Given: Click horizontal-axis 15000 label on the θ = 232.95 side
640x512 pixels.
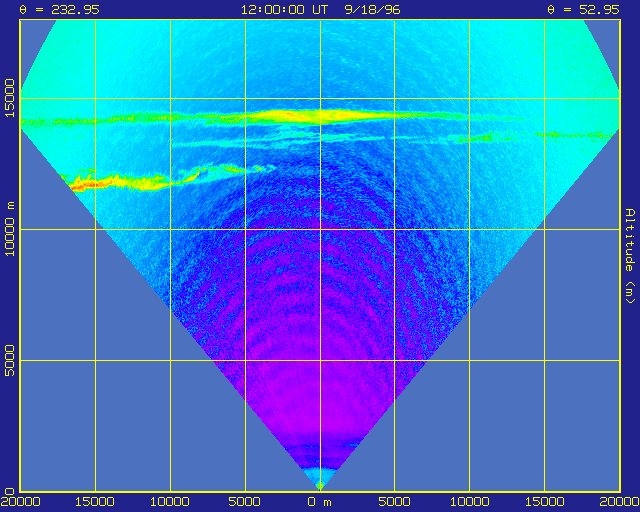Looking at the screenshot, I should pyautogui.click(x=95, y=502).
